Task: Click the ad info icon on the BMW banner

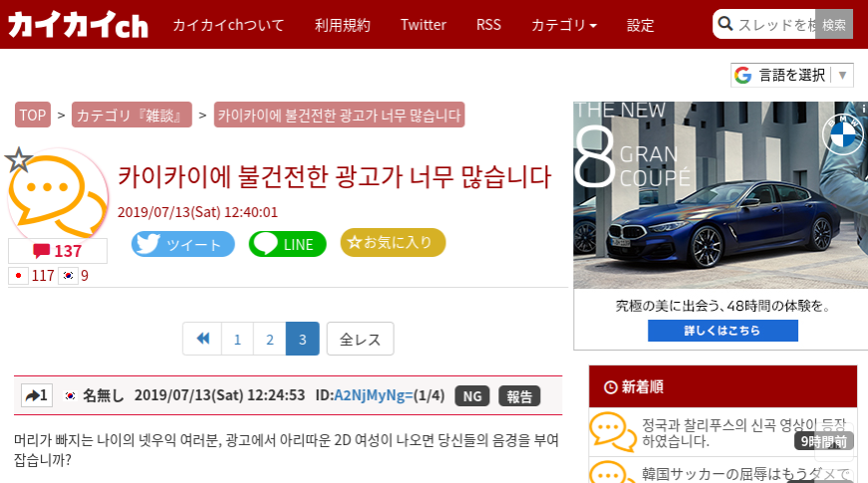Action: (861, 108)
